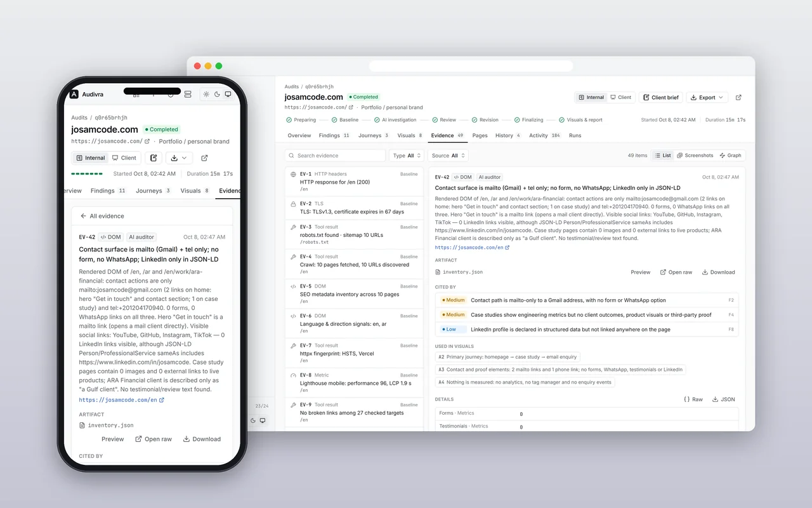Open the Export dropdown in desktop window
Viewport: 812px width, 508px height.
click(707, 97)
